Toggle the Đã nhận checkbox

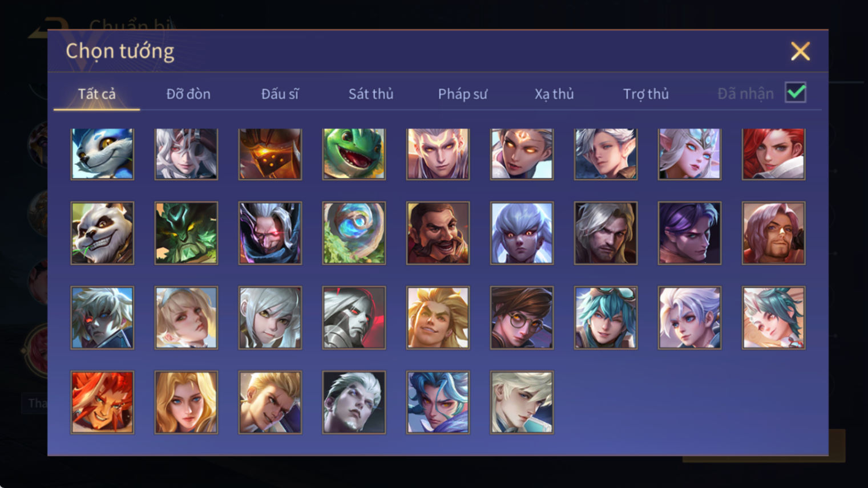click(x=796, y=92)
